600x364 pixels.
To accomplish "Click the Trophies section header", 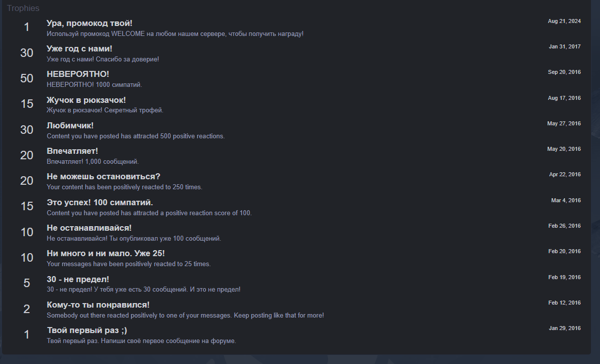I will click(x=23, y=8).
